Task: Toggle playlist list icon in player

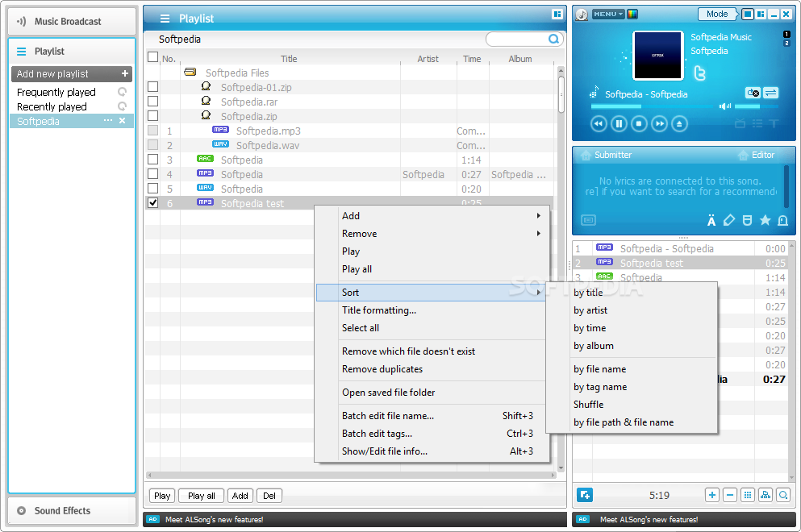Action: 757,123
